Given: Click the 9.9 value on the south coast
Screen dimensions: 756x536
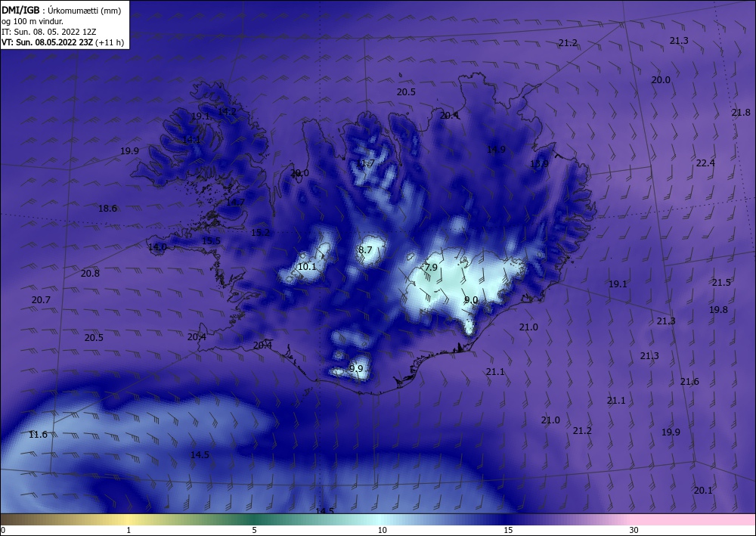Looking at the screenshot, I should (x=356, y=369).
